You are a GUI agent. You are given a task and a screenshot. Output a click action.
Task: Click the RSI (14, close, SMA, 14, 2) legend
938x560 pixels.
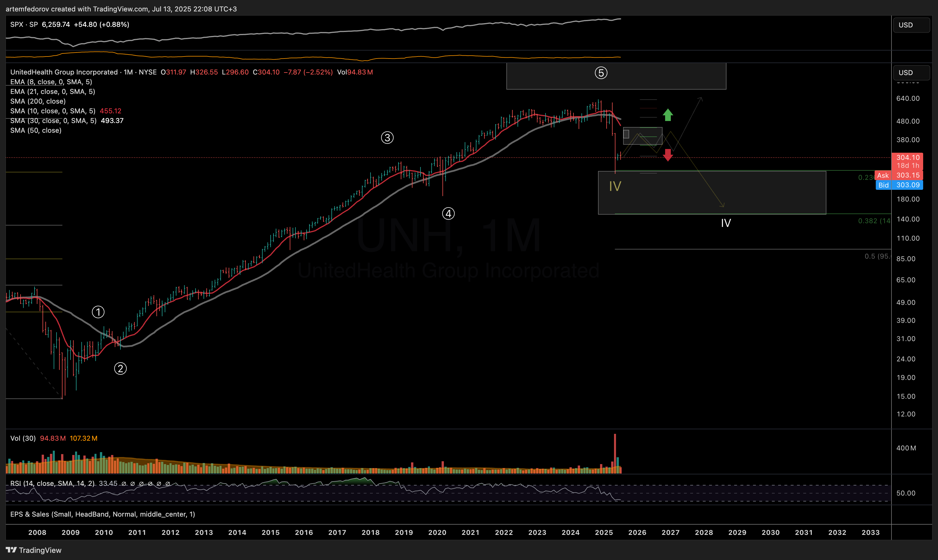(53, 484)
